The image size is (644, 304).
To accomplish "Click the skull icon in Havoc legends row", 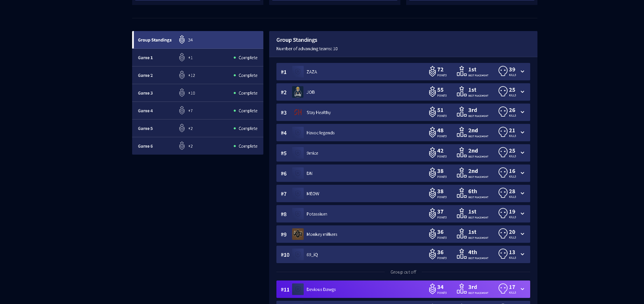I will click(503, 132).
